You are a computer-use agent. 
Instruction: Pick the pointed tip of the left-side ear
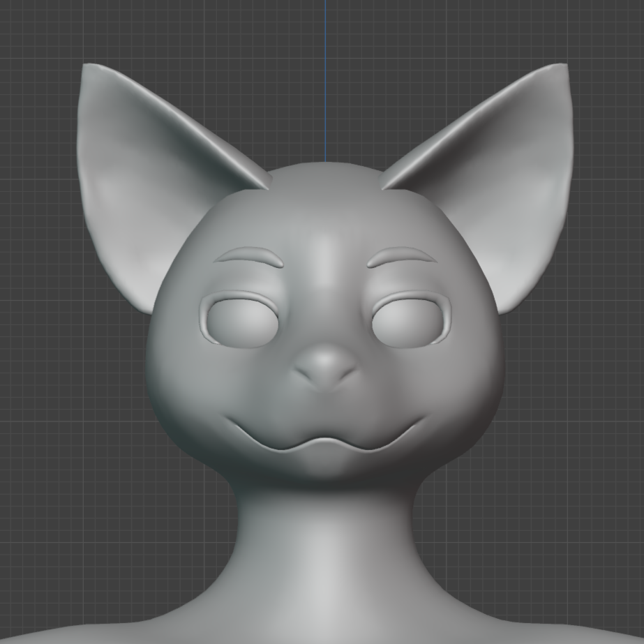[85, 67]
